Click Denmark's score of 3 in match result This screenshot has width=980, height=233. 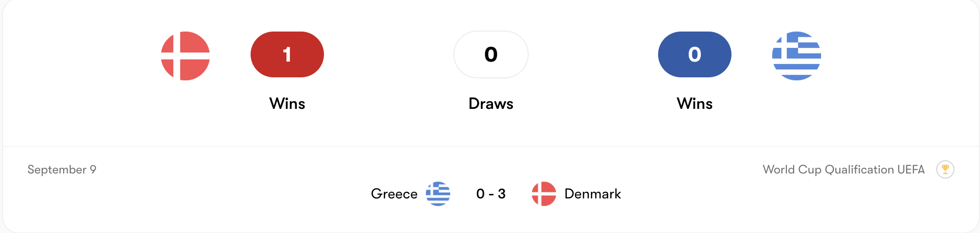point(502,194)
